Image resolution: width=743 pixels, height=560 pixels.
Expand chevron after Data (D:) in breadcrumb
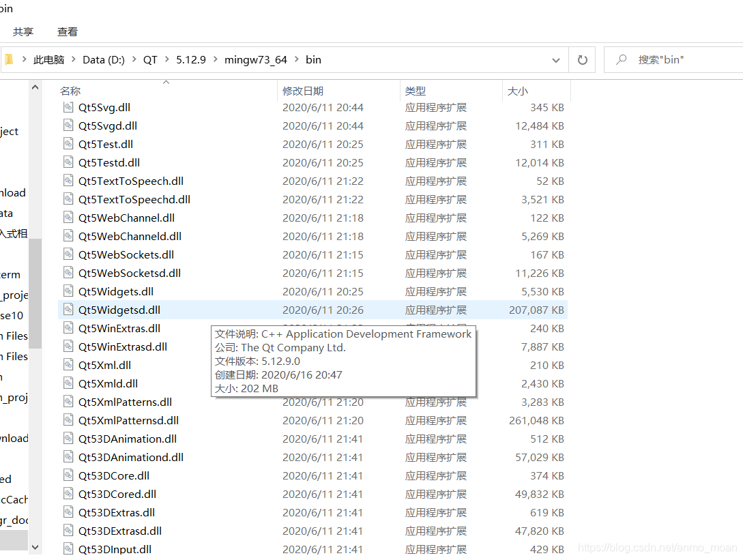134,59
